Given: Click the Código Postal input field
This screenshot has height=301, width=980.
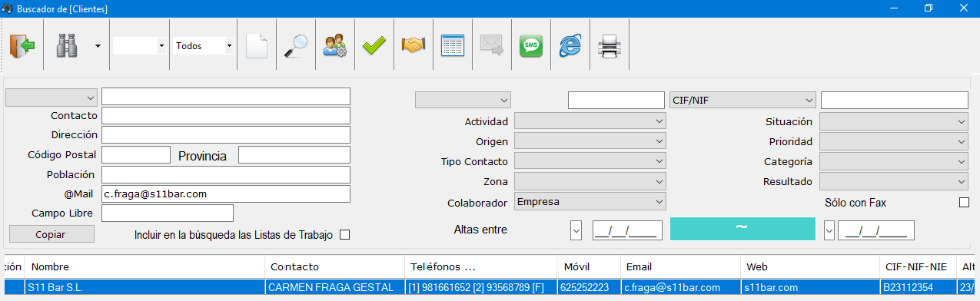Looking at the screenshot, I should pos(136,155).
